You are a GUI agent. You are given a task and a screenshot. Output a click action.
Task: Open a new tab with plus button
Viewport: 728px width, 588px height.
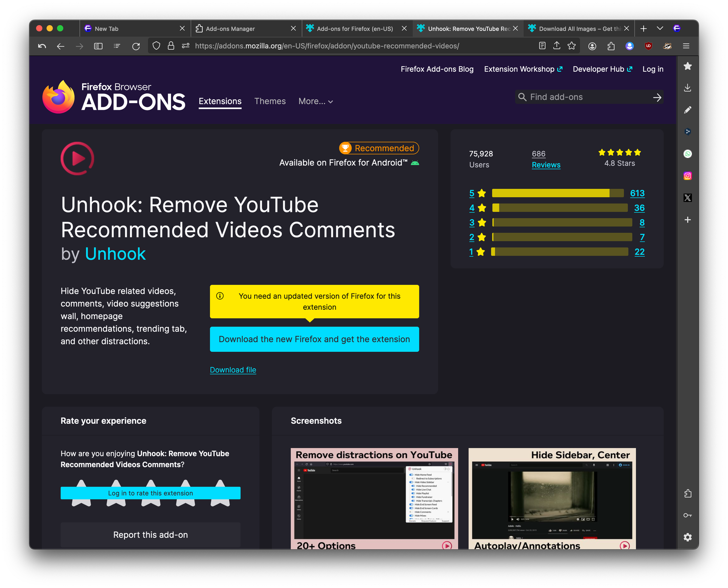[x=644, y=28]
